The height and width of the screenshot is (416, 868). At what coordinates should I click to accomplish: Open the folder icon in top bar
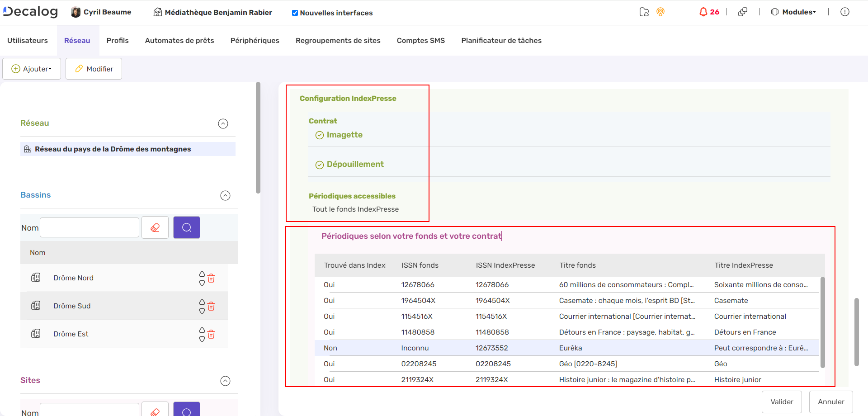pyautogui.click(x=644, y=12)
